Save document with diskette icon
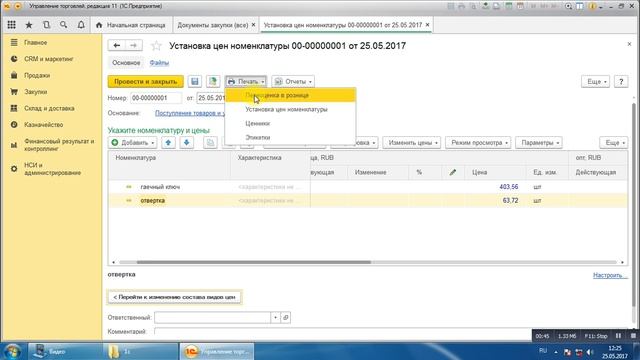 pyautogui.click(x=195, y=82)
